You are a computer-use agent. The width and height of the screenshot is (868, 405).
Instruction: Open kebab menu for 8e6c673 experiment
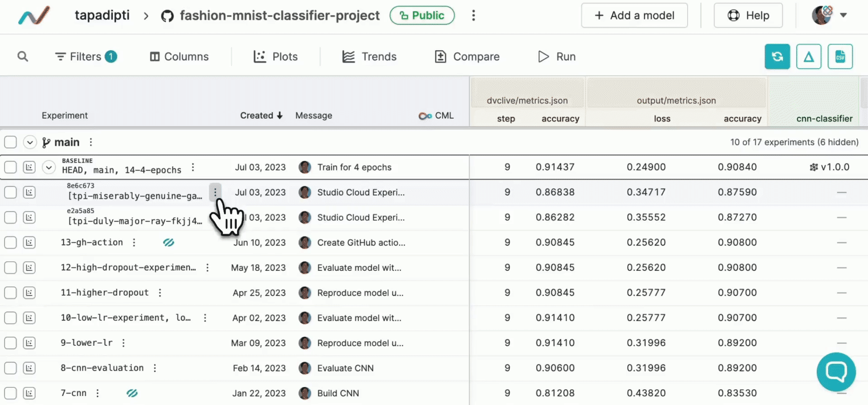pyautogui.click(x=215, y=193)
